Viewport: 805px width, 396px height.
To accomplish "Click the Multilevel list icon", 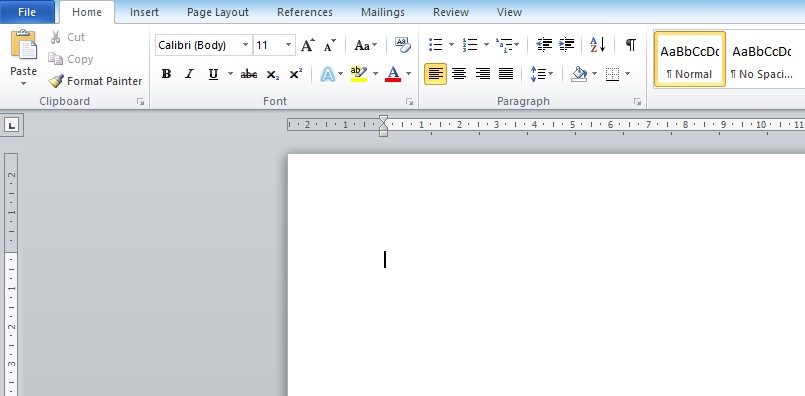I will [x=505, y=45].
